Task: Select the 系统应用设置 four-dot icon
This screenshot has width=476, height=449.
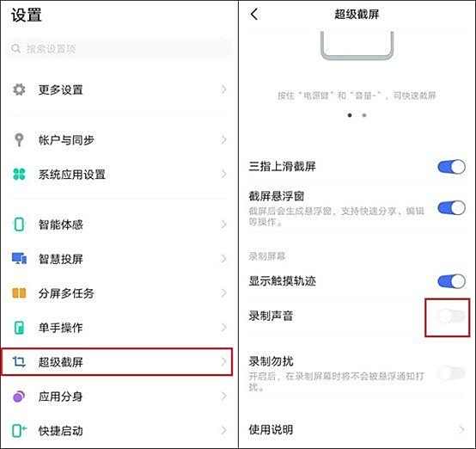Action: click(19, 175)
